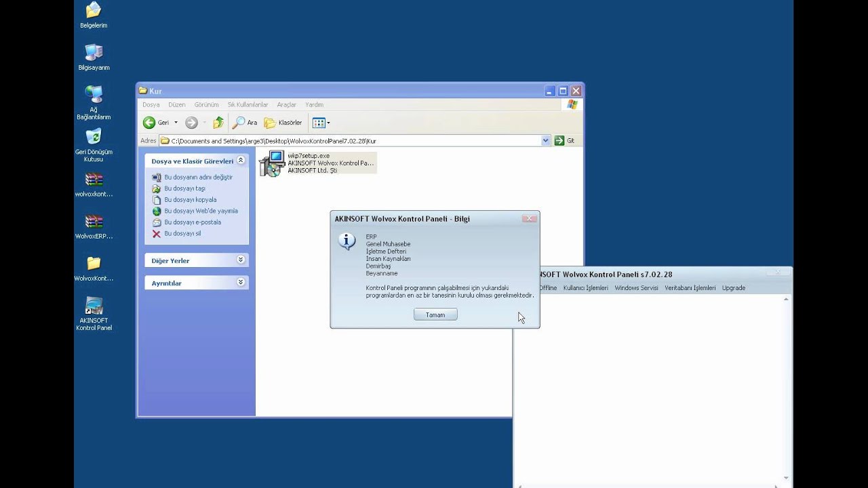Image resolution: width=868 pixels, height=488 pixels.
Task: Select the WolvoxERP... archive desktop icon
Action: [94, 227]
